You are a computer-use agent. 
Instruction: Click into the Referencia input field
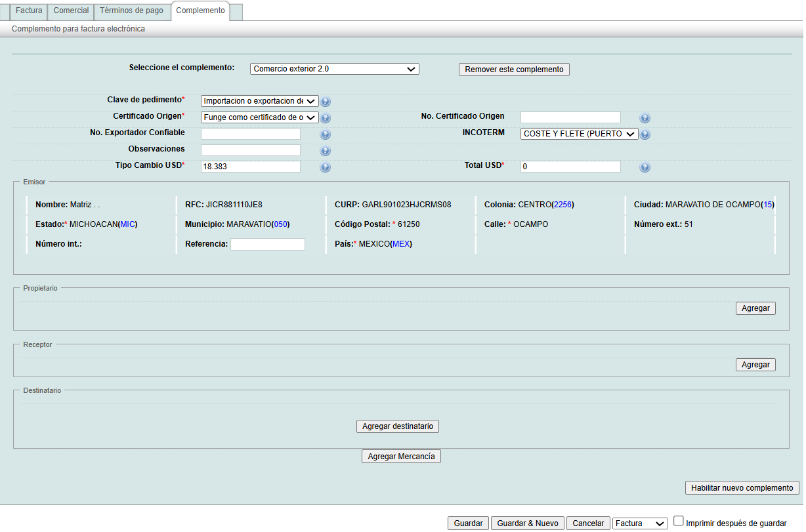pos(268,244)
